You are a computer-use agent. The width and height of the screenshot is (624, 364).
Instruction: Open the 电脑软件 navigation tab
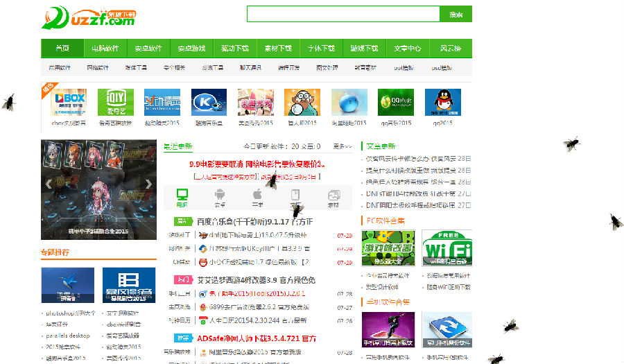105,48
